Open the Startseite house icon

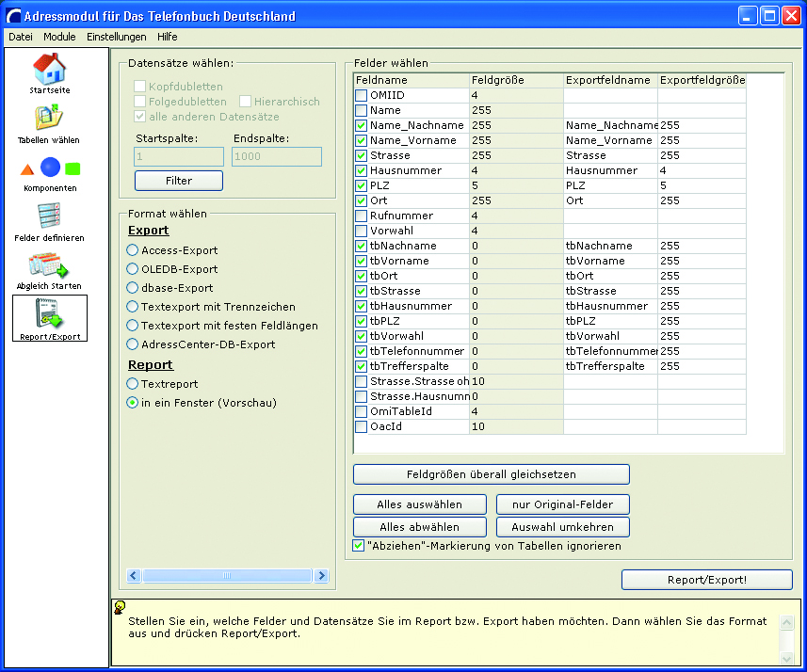49,68
